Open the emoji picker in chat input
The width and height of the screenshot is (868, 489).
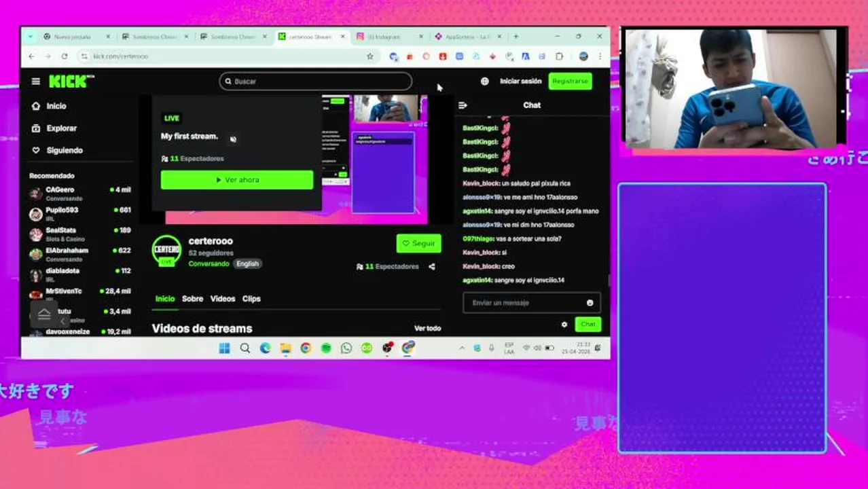[590, 303]
